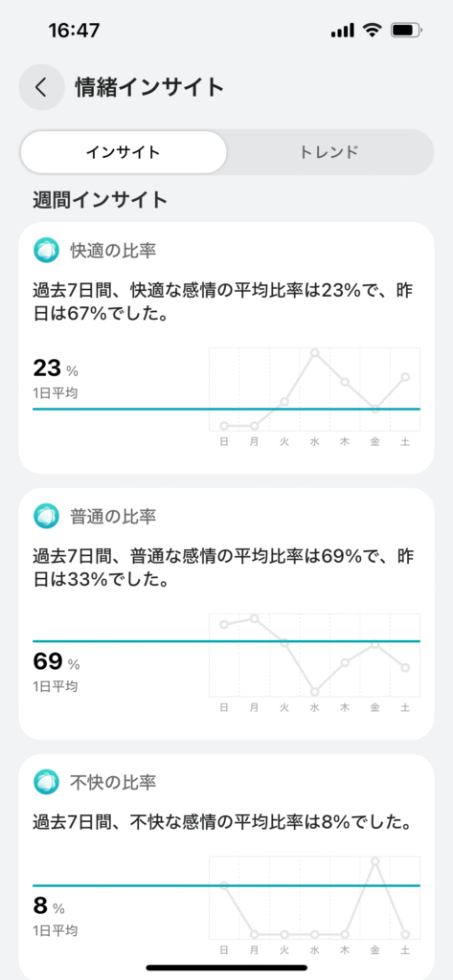Open the 普通の比率 card title
Image resolution: width=453 pixels, height=980 pixels.
[113, 516]
